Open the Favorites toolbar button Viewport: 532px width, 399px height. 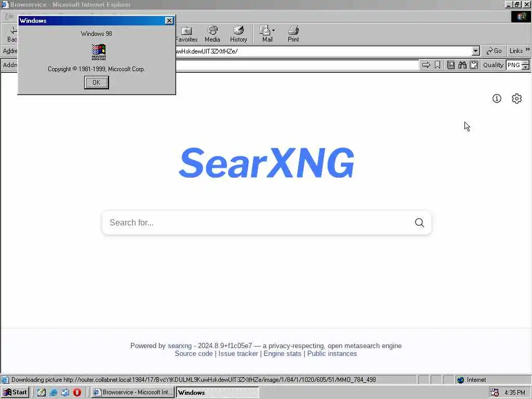(187, 34)
